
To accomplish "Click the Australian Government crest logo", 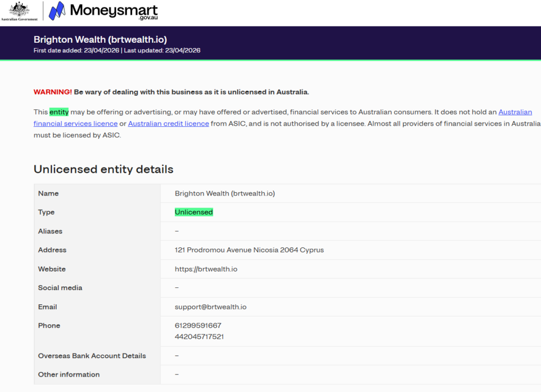I will pos(19,11).
